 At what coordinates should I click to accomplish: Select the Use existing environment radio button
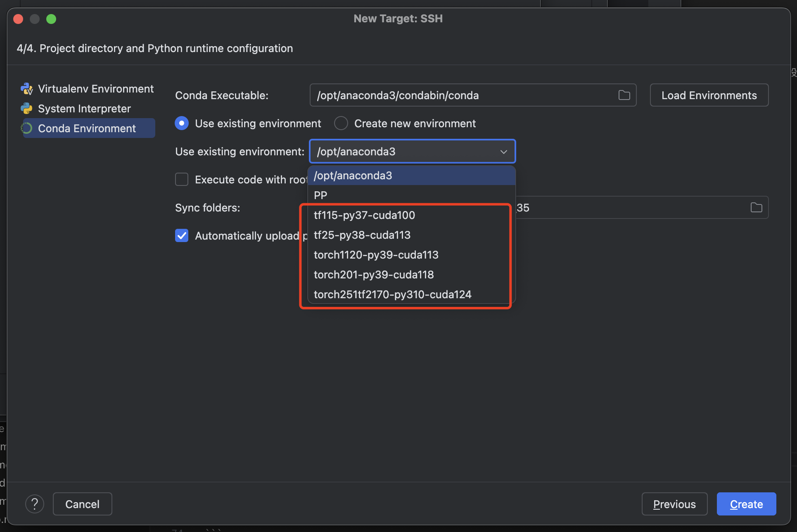pyautogui.click(x=182, y=123)
